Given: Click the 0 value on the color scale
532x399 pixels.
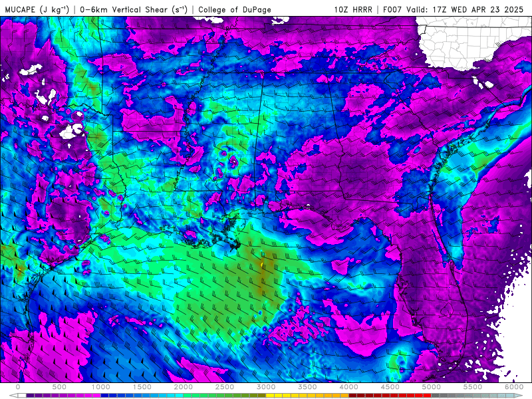Looking at the screenshot, I should tap(18, 387).
